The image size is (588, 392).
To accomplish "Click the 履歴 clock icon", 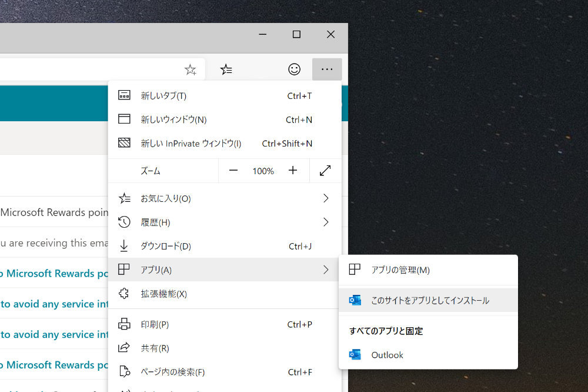I will (124, 222).
